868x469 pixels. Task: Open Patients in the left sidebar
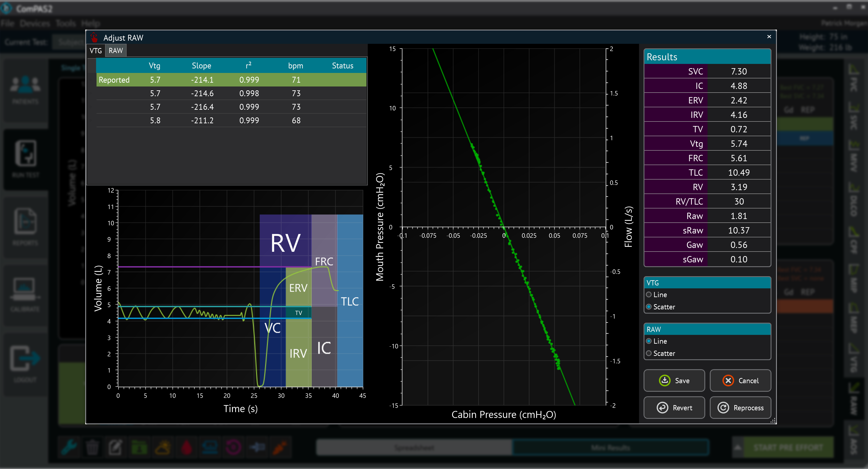click(26, 90)
